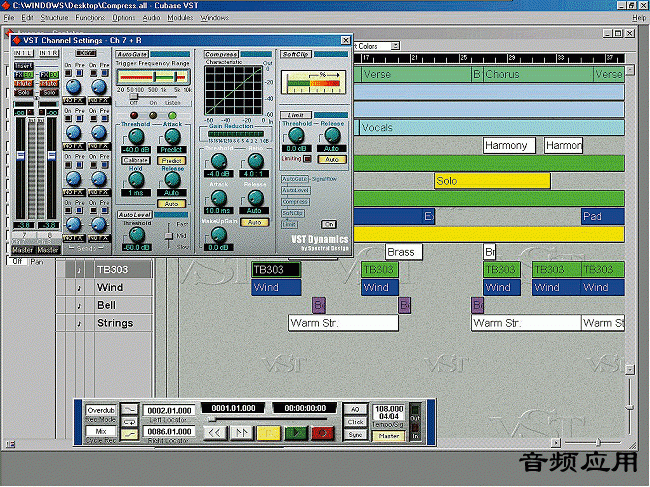Toggle the VST Dynamics On button

(x=329, y=224)
